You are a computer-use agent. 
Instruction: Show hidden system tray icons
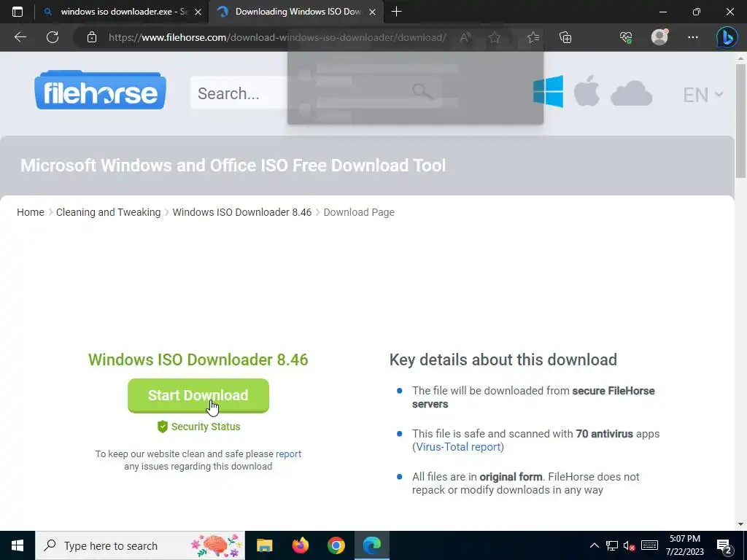594,545
